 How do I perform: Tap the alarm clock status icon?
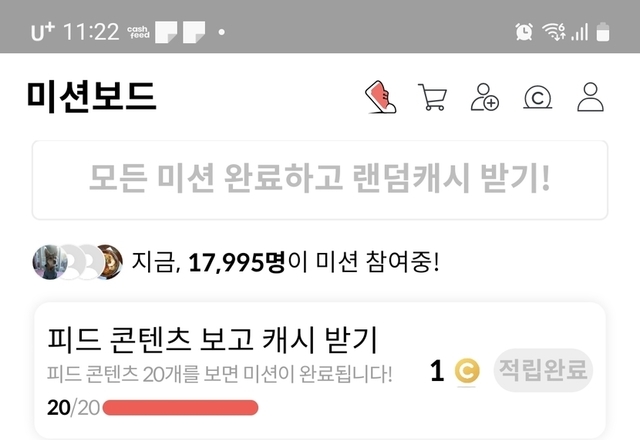pos(524,31)
